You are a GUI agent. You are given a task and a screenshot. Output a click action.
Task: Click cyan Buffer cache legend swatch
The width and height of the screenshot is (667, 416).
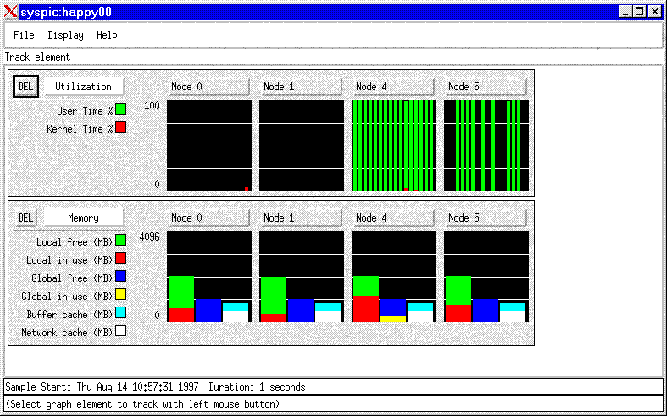(120, 313)
